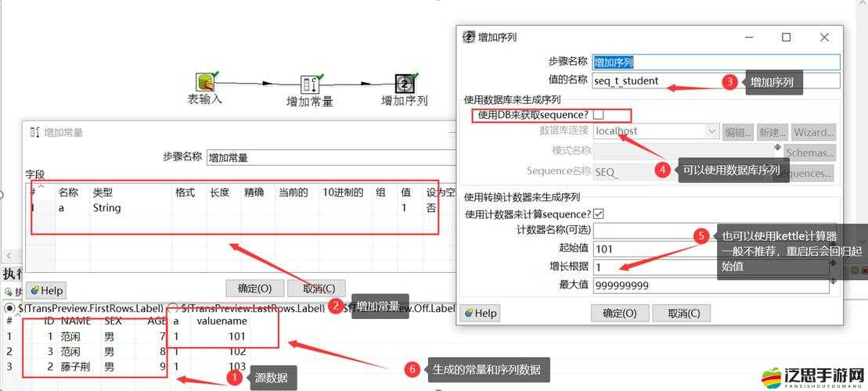Focus 步骤名称 field in 增加常量 dialog
This screenshot has height=391, width=868.
[x=331, y=157]
